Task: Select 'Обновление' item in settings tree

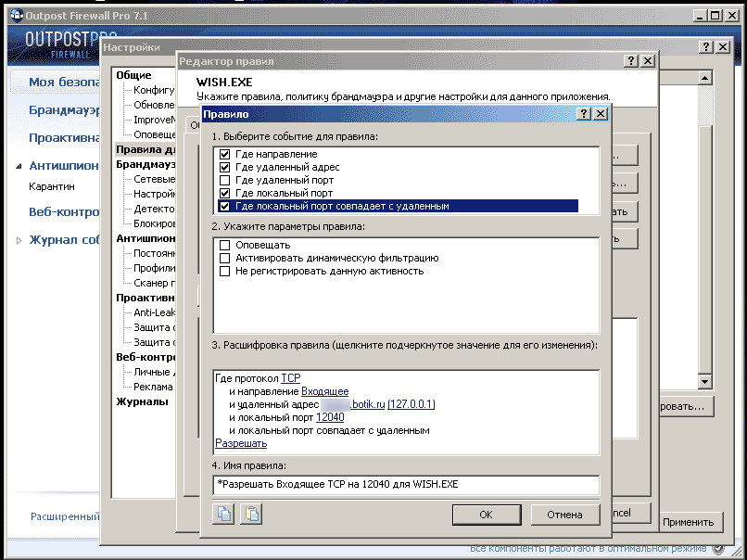Action: (x=154, y=105)
